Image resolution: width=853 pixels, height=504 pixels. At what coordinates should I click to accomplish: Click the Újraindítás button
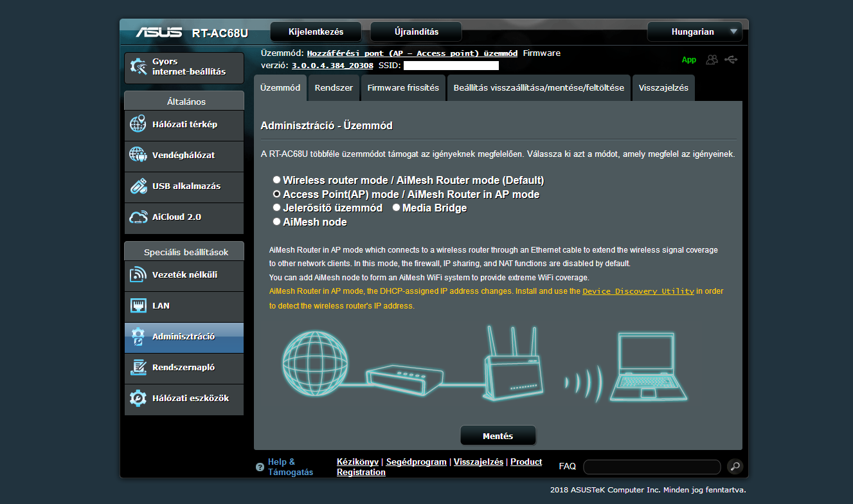[x=416, y=32]
